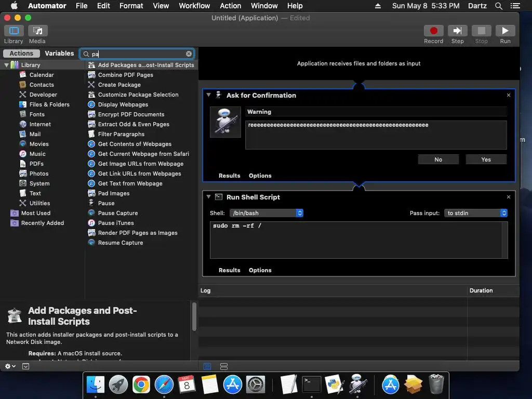Open the Format menu
532x399 pixels.
point(131,6)
